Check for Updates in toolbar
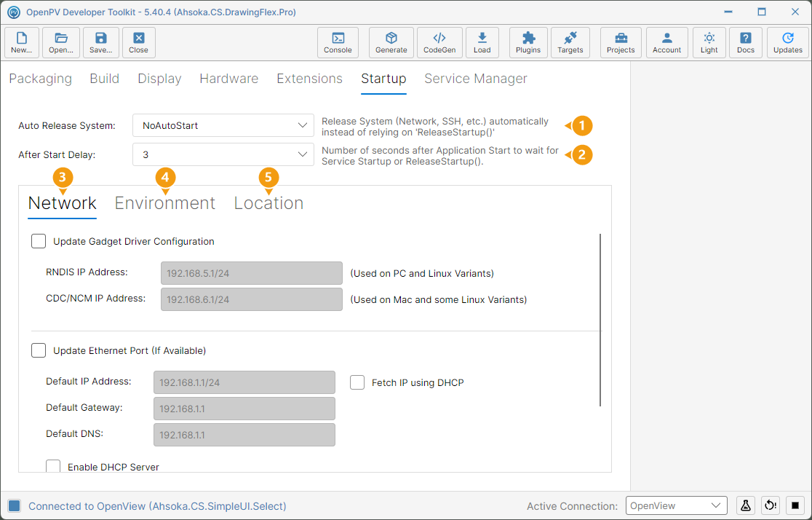 tap(788, 42)
